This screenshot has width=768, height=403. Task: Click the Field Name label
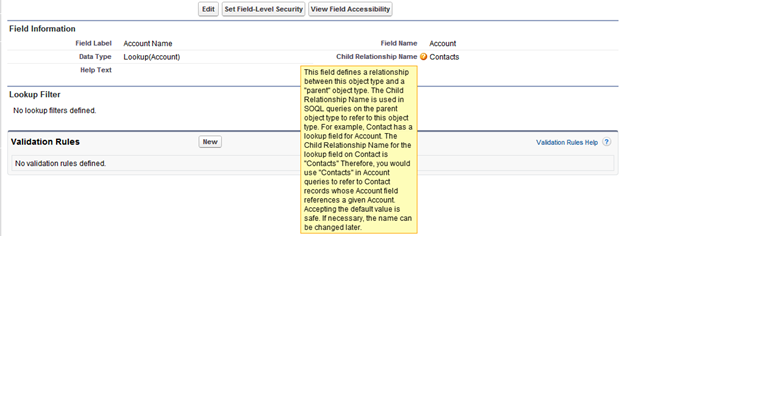coord(399,43)
